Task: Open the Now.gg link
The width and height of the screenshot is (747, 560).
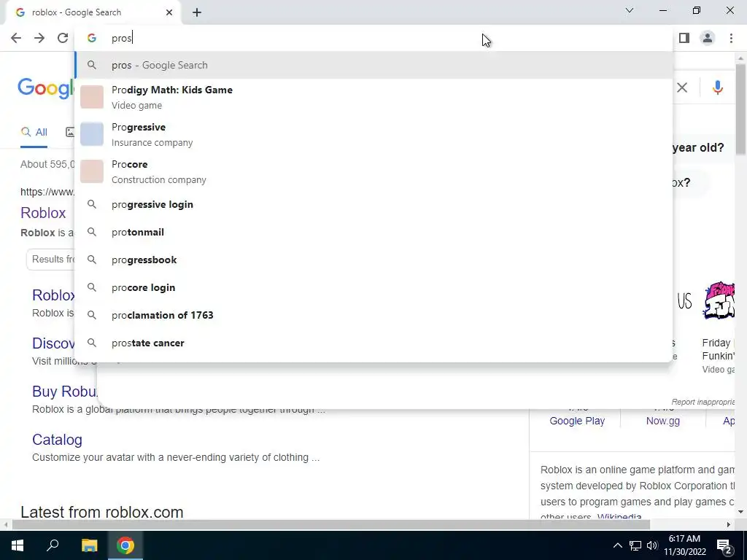Action: pos(662,421)
